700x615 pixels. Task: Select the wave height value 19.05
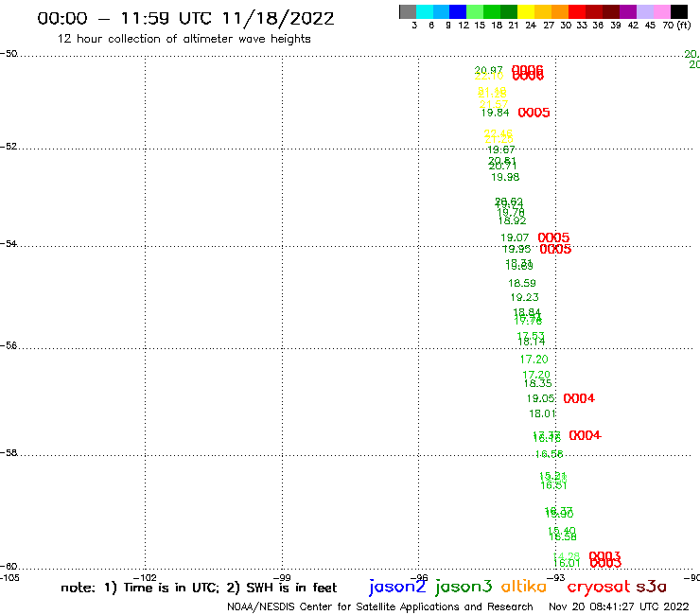(x=541, y=398)
